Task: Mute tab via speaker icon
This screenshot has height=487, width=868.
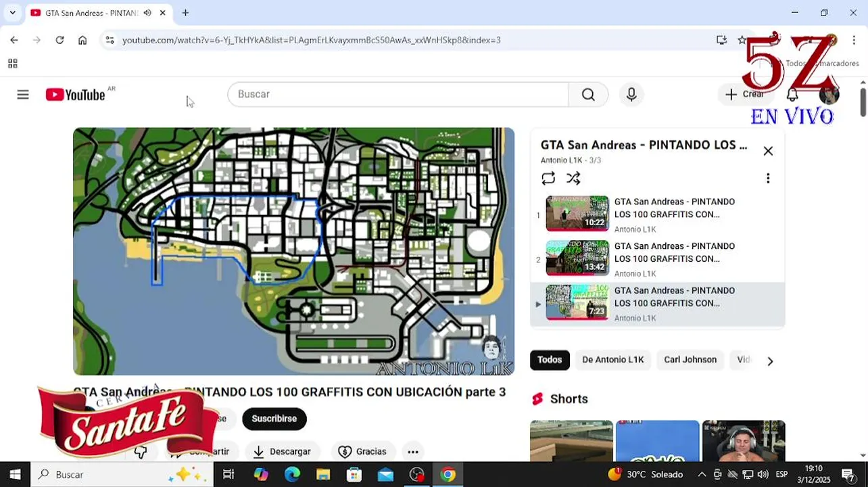Action: [147, 13]
